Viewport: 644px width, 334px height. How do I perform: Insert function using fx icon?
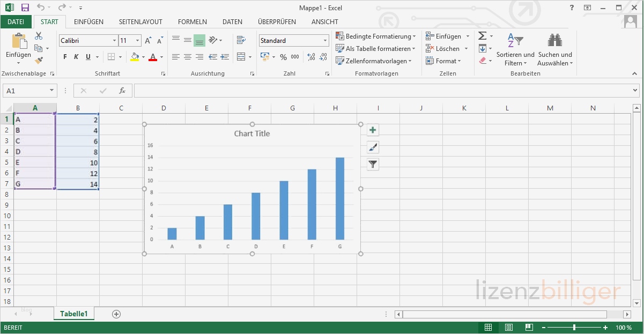coord(122,91)
